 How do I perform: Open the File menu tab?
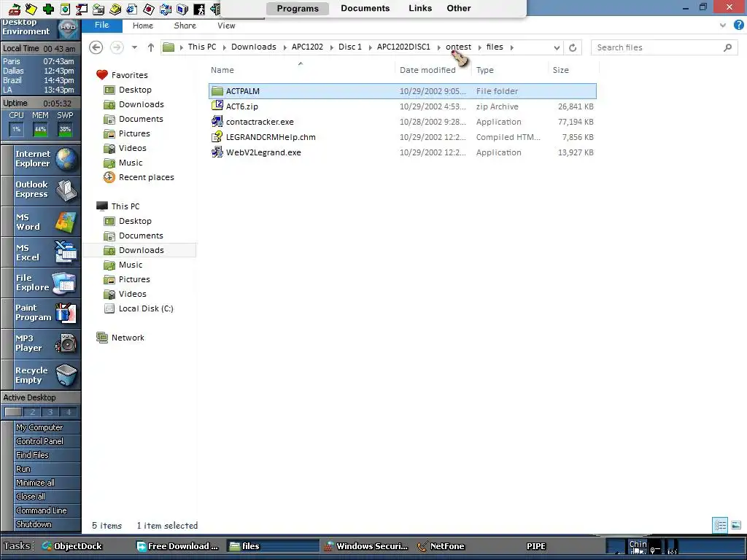(x=101, y=26)
